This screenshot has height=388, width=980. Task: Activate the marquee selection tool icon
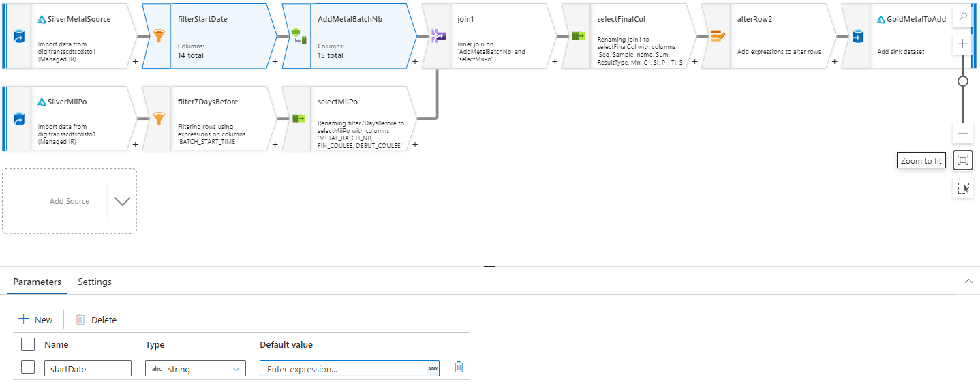click(x=962, y=189)
